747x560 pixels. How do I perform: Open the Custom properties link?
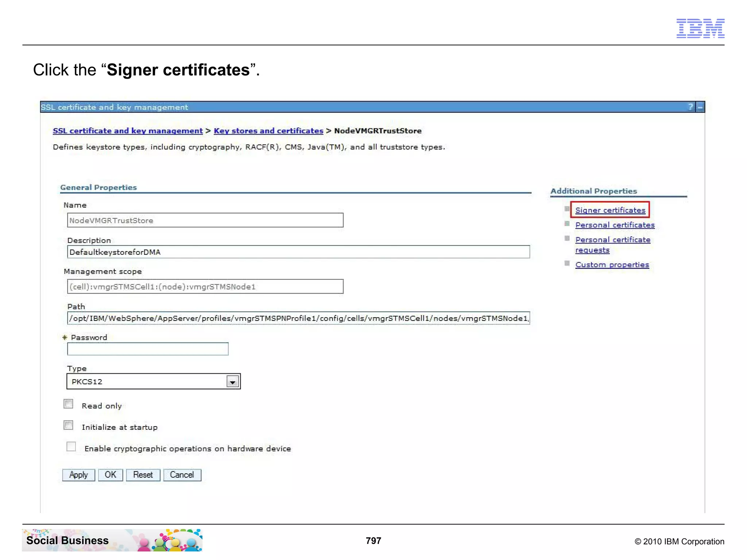click(612, 265)
